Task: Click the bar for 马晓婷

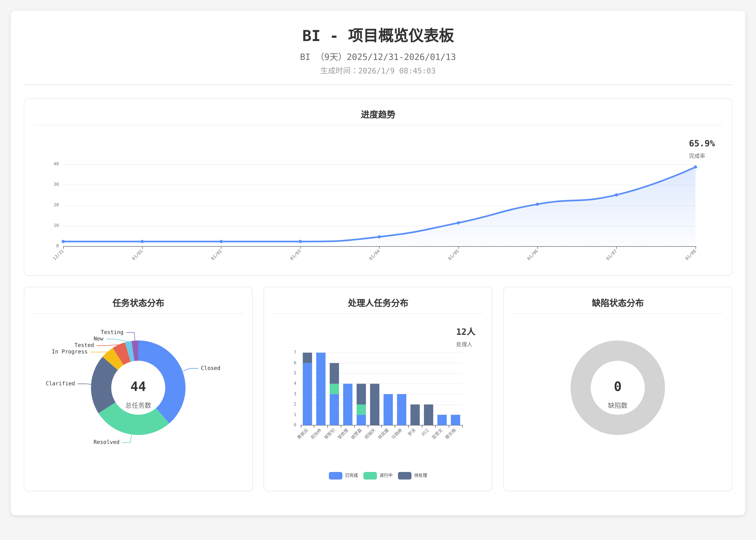Action: click(x=401, y=410)
